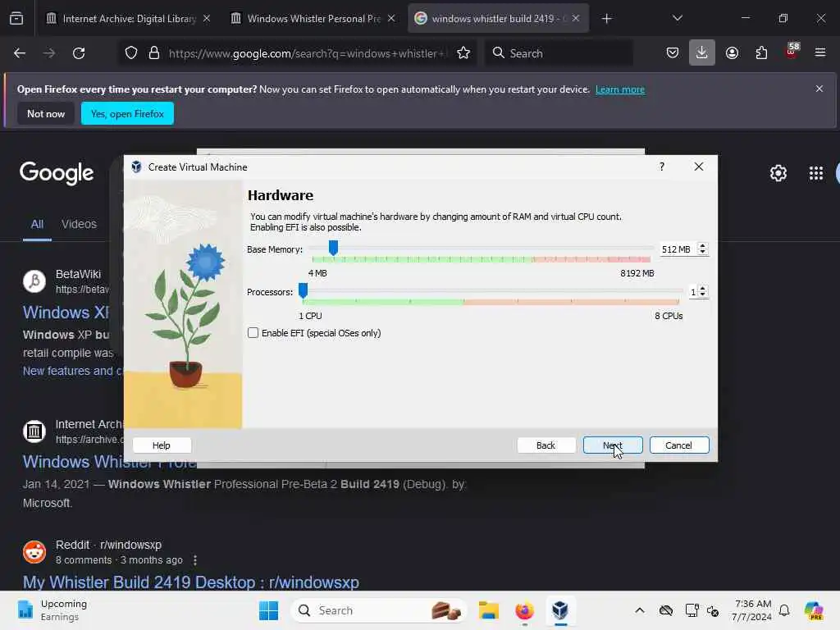
Task: Open the Pocket save icon
Action: pos(673,53)
